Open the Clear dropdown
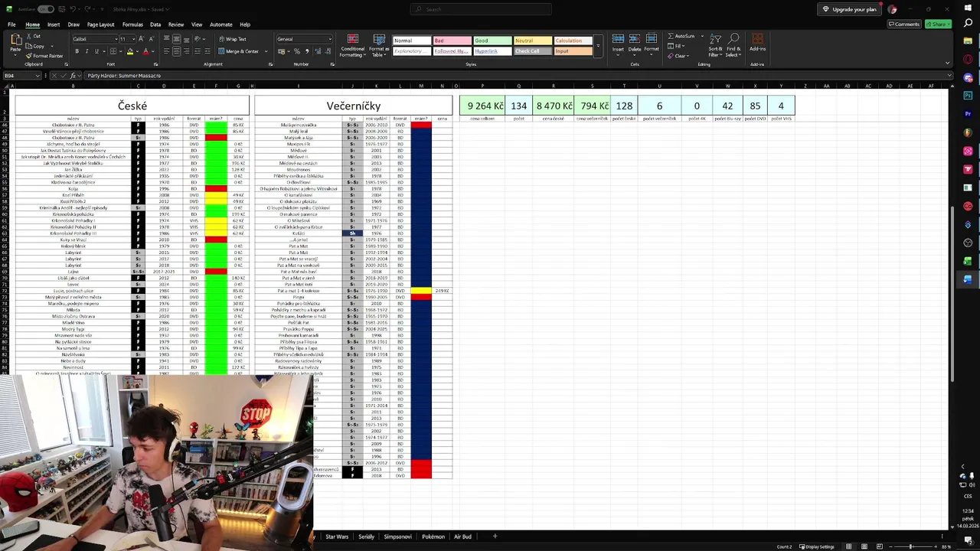 pos(678,56)
